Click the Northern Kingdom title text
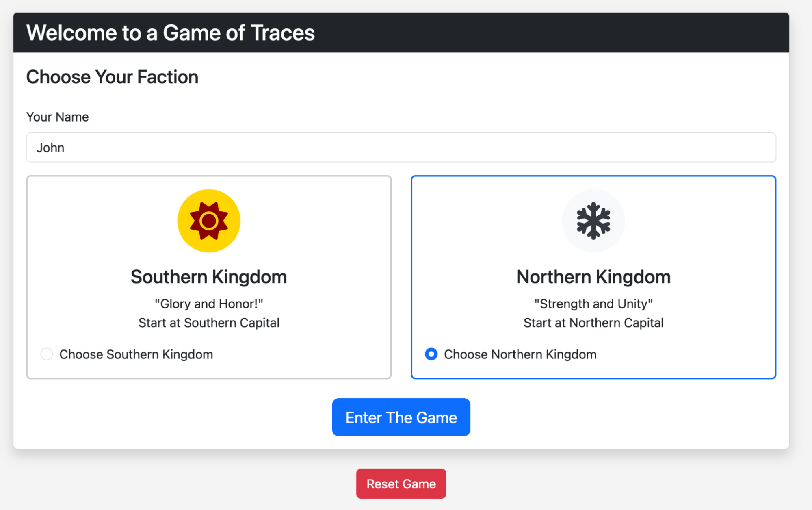 click(x=593, y=276)
